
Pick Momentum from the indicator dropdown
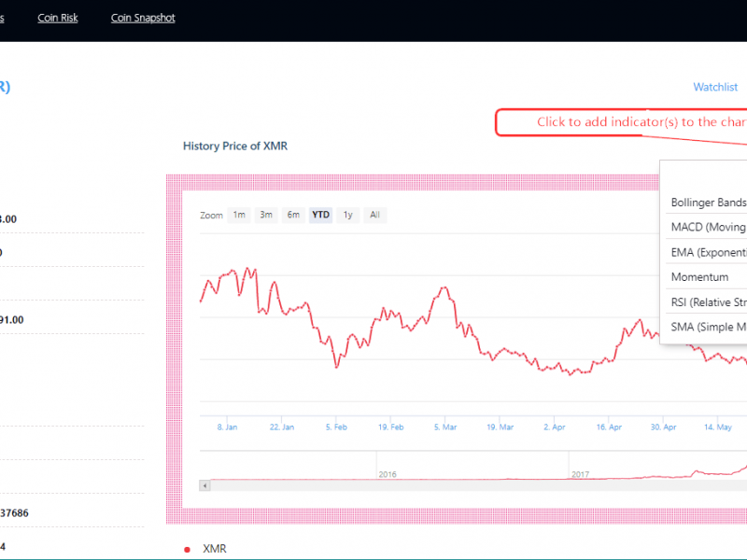(700, 277)
